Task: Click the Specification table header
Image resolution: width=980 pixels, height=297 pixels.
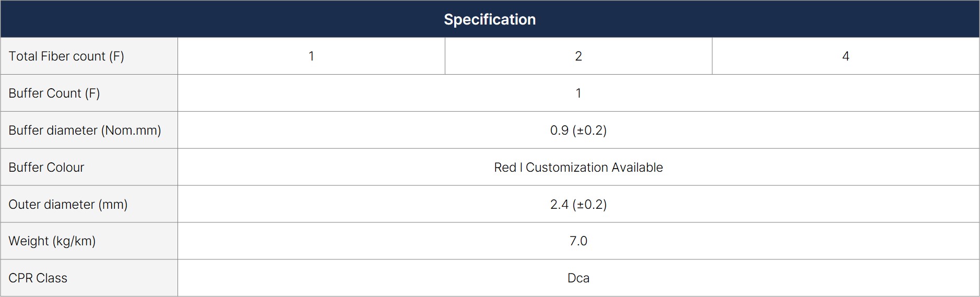Action: pyautogui.click(x=490, y=19)
